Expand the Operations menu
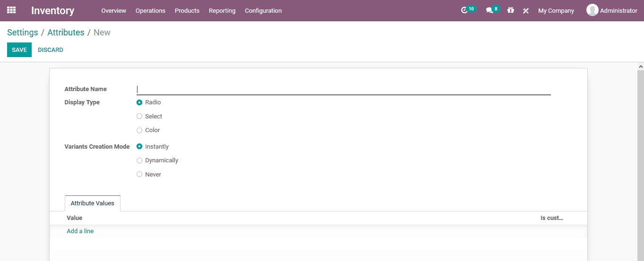This screenshot has width=644, height=261. coord(150,10)
